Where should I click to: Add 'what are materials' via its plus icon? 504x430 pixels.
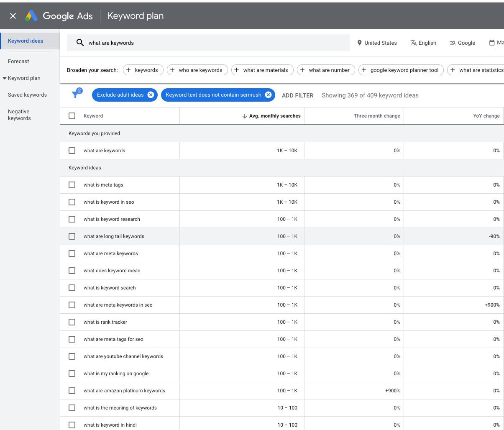point(237,70)
